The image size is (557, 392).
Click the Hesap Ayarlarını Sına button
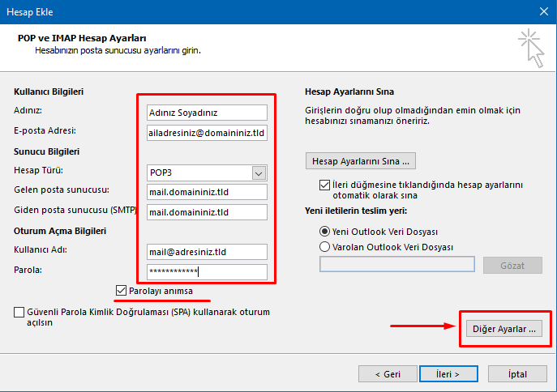[x=361, y=161]
